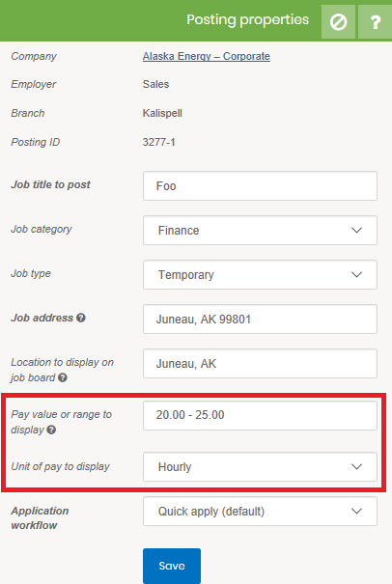Open the Alaska Energy – Corporate link
The image size is (392, 584).
click(207, 56)
